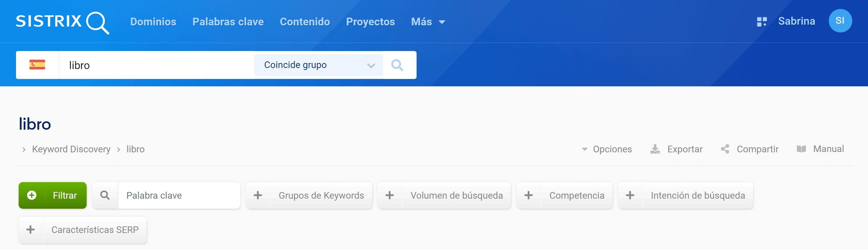This screenshot has height=250, width=868.
Task: Add the Grupos de Keywords filter
Action: (309, 195)
